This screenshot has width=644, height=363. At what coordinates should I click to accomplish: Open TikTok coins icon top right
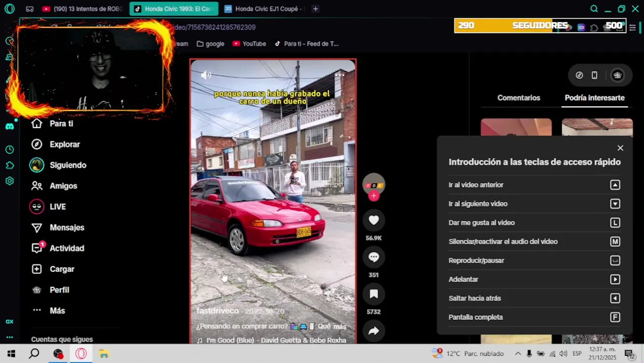click(579, 75)
